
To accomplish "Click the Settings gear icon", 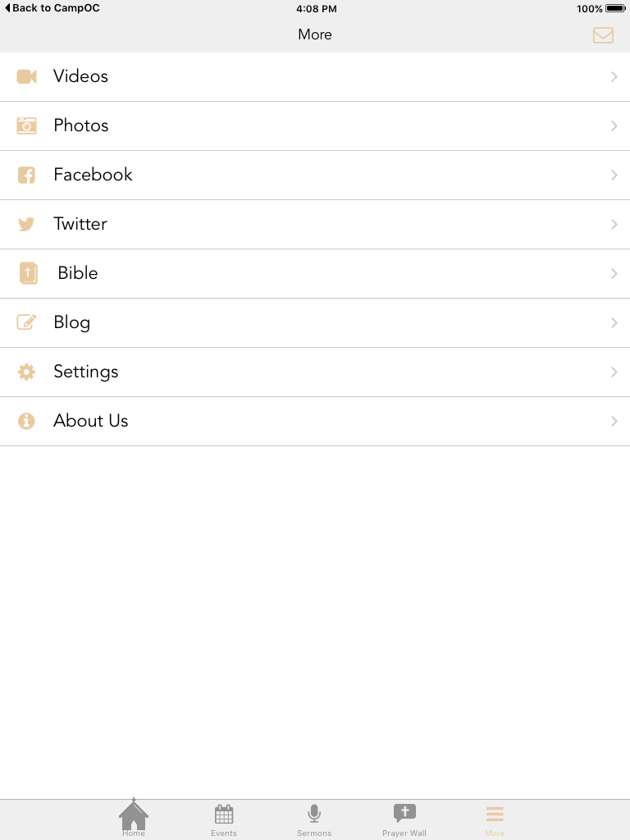I will click(x=27, y=372).
